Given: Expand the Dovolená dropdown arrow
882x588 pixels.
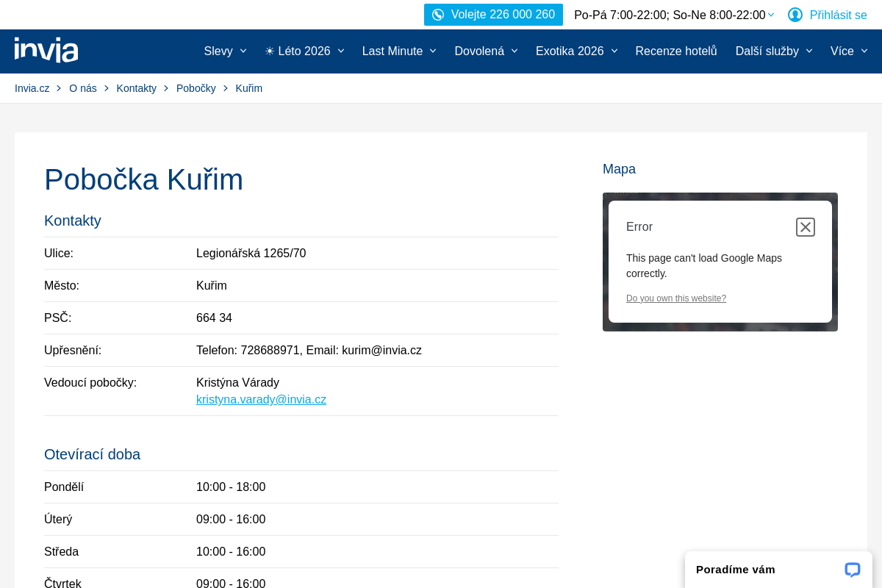Looking at the screenshot, I should point(514,51).
